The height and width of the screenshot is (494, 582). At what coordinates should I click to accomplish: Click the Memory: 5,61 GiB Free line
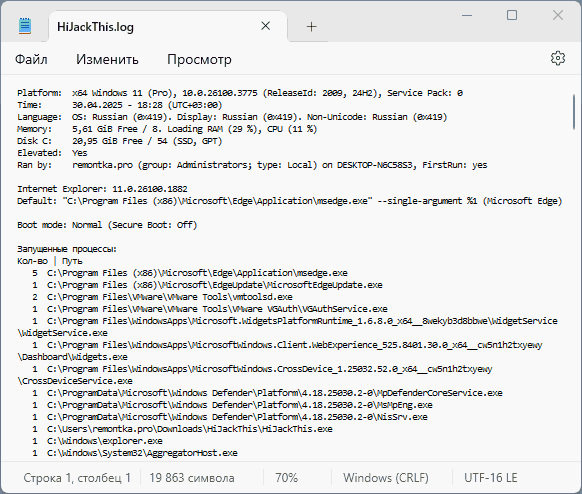pos(167,129)
